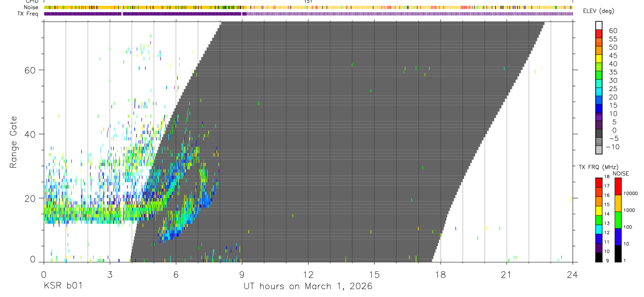The image size is (644, 297).
Task: Click the black segment of the TX FRQ colorbar
Action: (599, 257)
